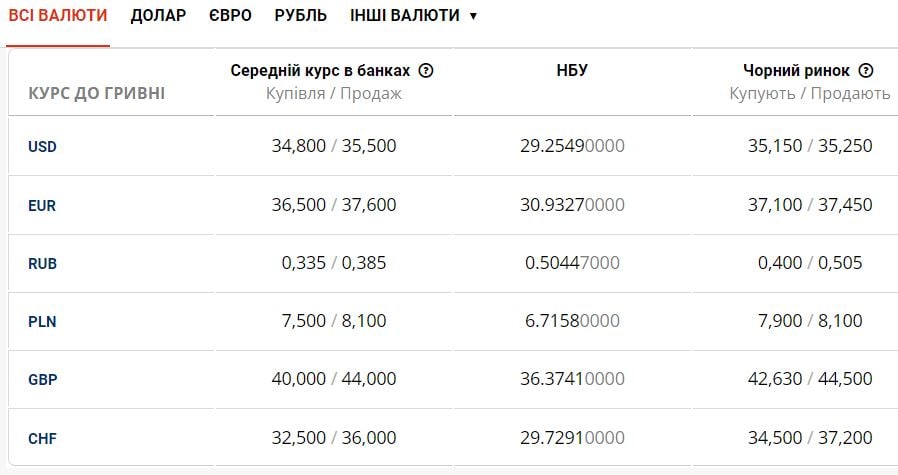
Task: Click the Чорний ринок column header
Action: point(796,71)
